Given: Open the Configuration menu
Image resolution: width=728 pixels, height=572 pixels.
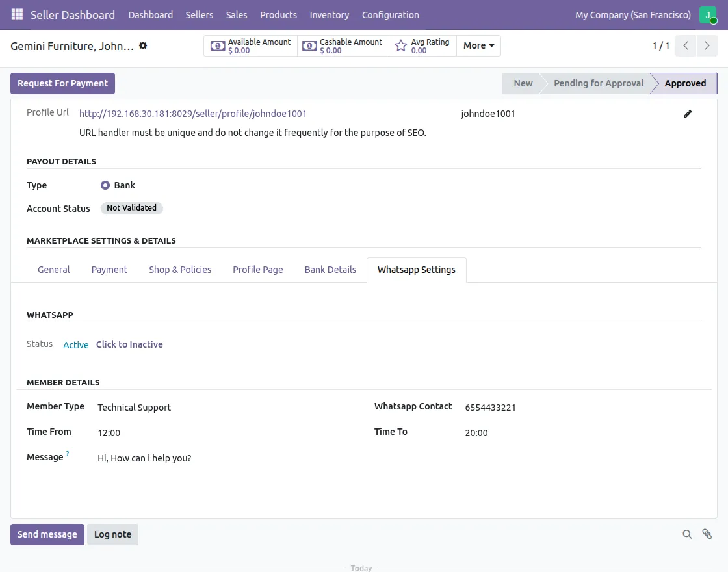Looking at the screenshot, I should pos(390,14).
